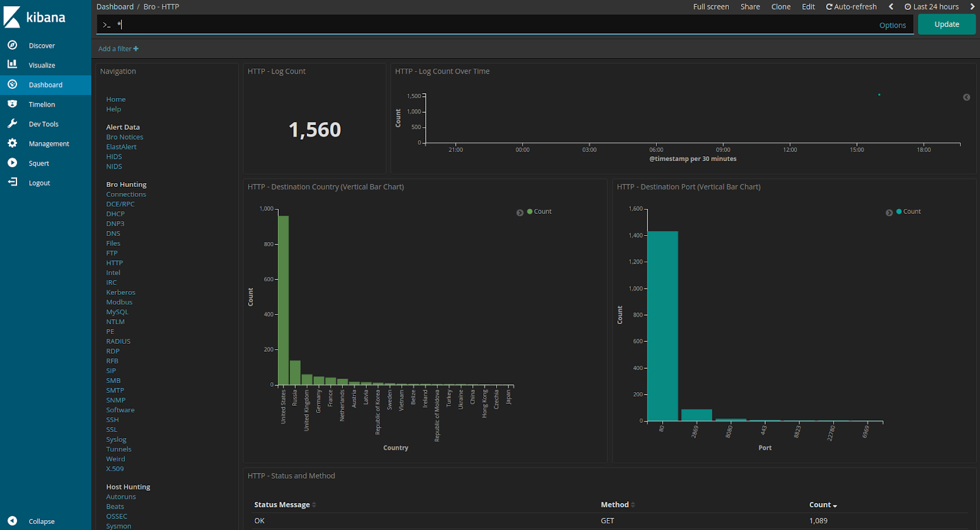Click the Logout arrow icon
Screen dimensions: 980x530
[x=12, y=182]
